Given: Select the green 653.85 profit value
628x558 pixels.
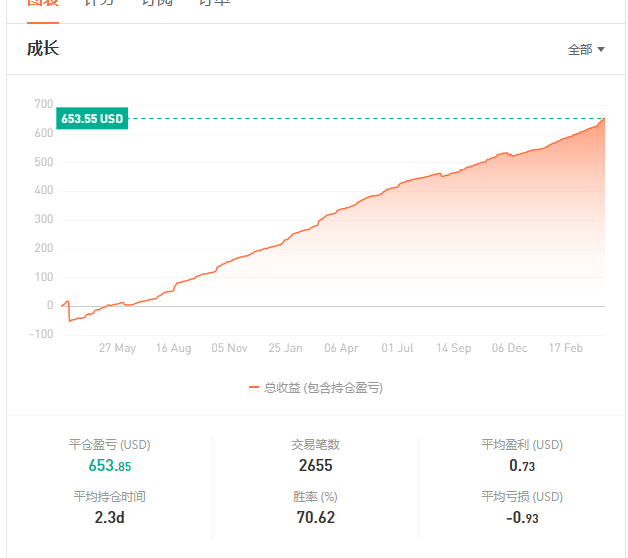Looking at the screenshot, I should 110,465.
